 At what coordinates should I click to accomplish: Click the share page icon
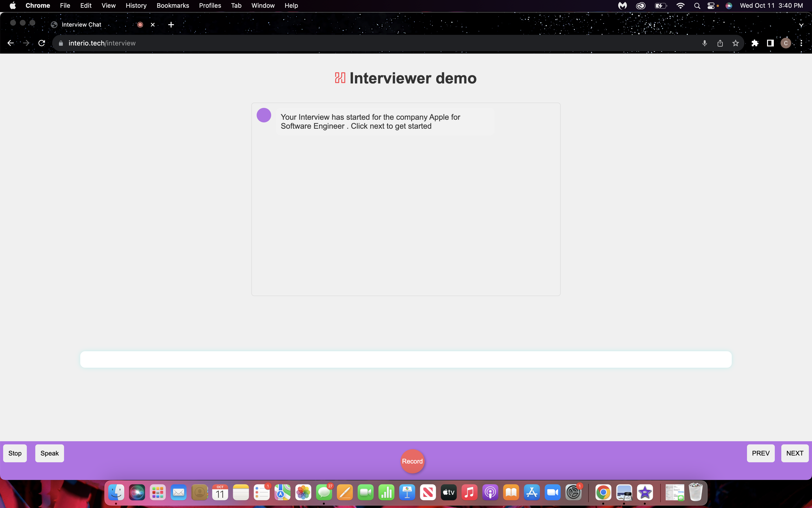coord(720,43)
